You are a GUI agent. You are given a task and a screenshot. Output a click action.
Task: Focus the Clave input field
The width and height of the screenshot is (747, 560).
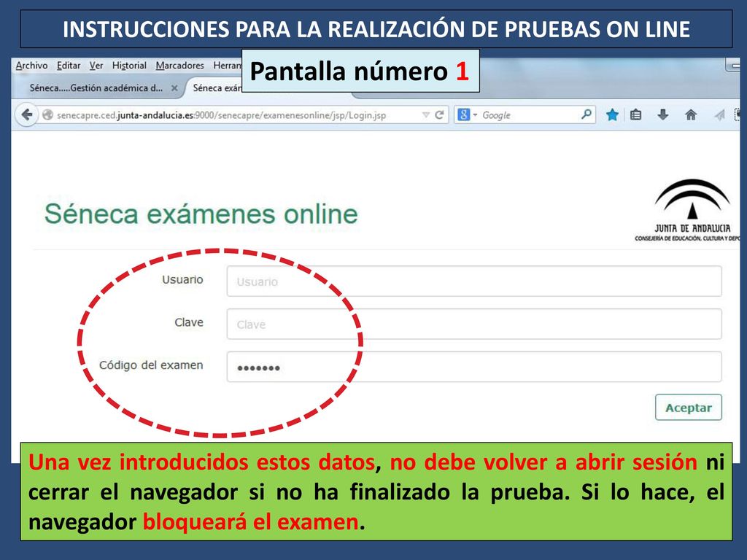point(474,324)
